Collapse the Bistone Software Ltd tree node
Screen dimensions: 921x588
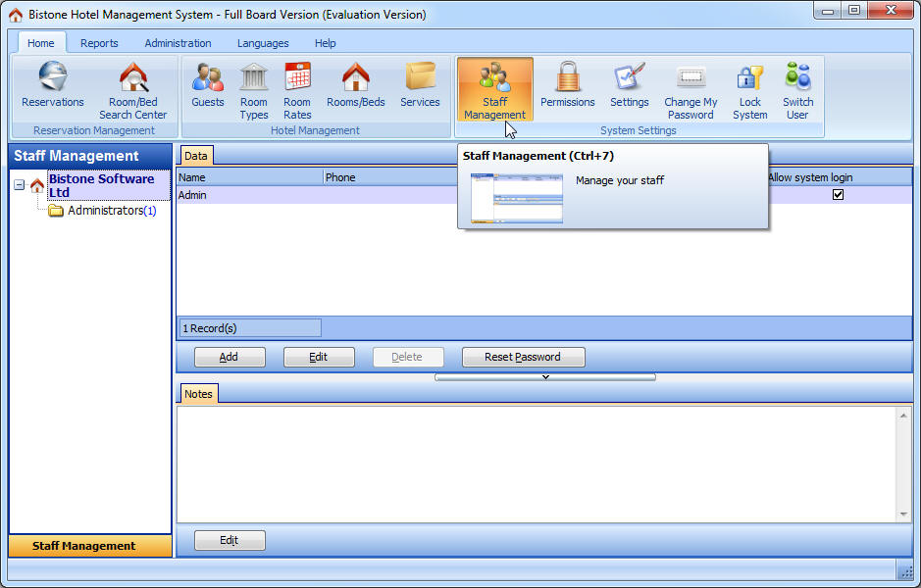(19, 185)
